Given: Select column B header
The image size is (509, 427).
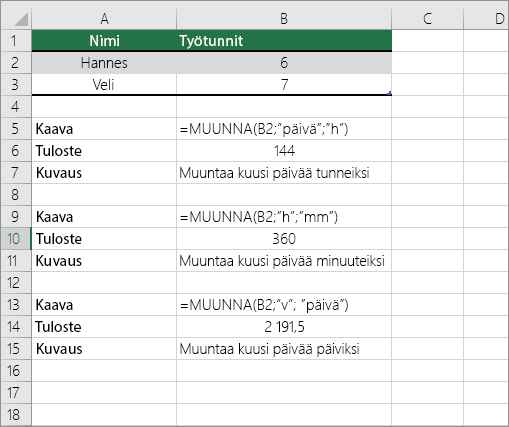Looking at the screenshot, I should coord(284,19).
